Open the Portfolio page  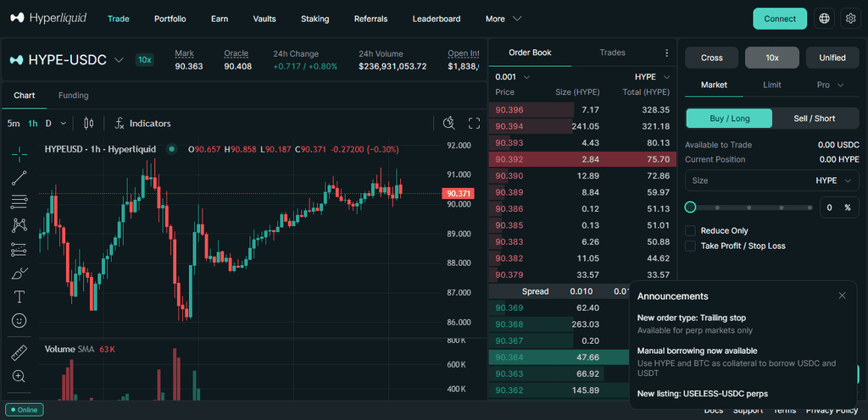tap(170, 19)
